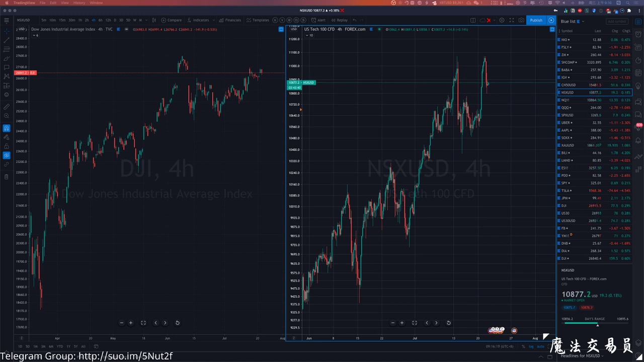This screenshot has height=362, width=644.
Task: Select the 5m timeframe
Action: [44, 20]
